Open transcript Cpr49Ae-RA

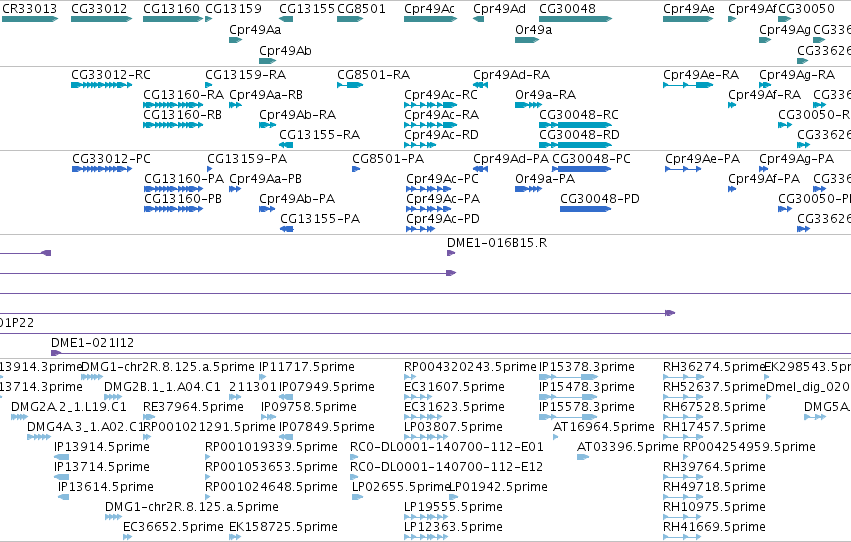click(701, 75)
